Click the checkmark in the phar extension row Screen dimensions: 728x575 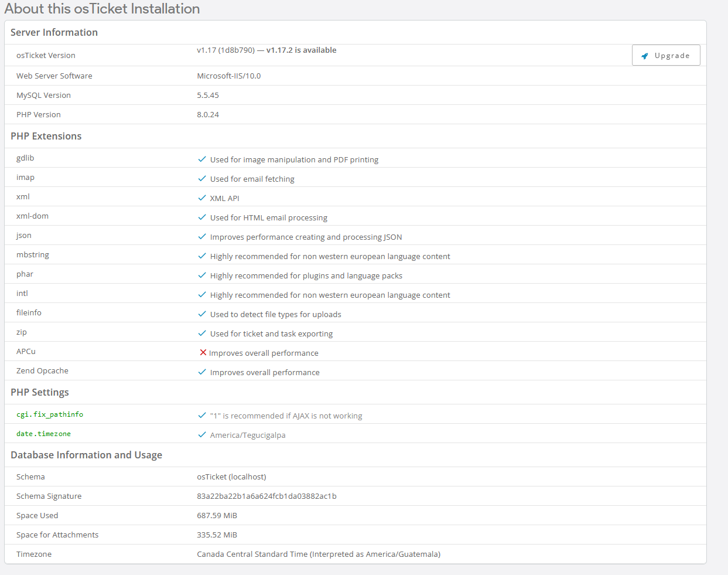coord(202,275)
